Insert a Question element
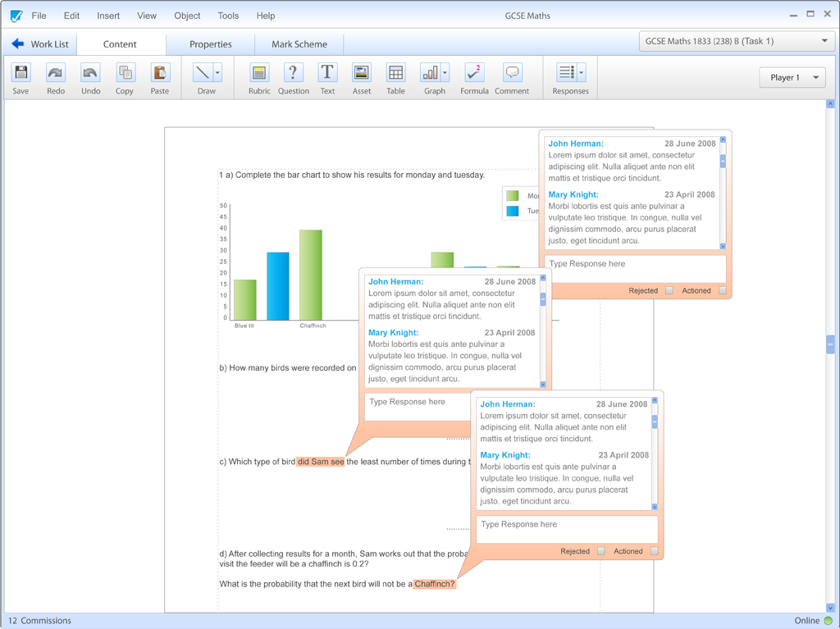Screen dimensions: 840x629 293,74
